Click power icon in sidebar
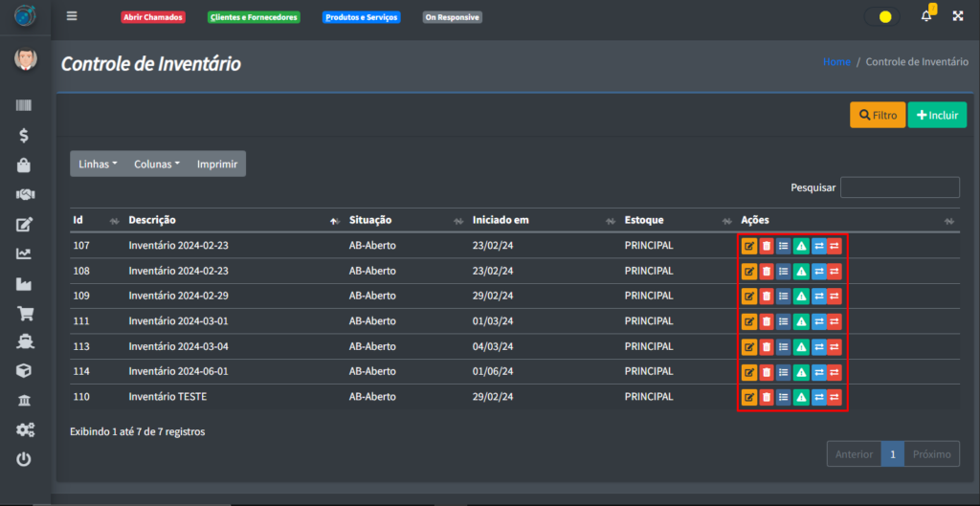Viewport: 980px width, 506px height. pos(24,459)
